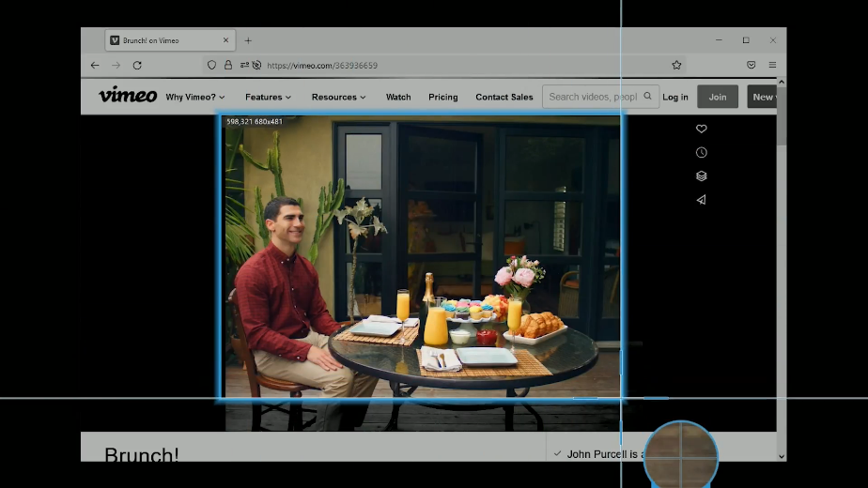Like the video with the heart icon

click(702, 129)
